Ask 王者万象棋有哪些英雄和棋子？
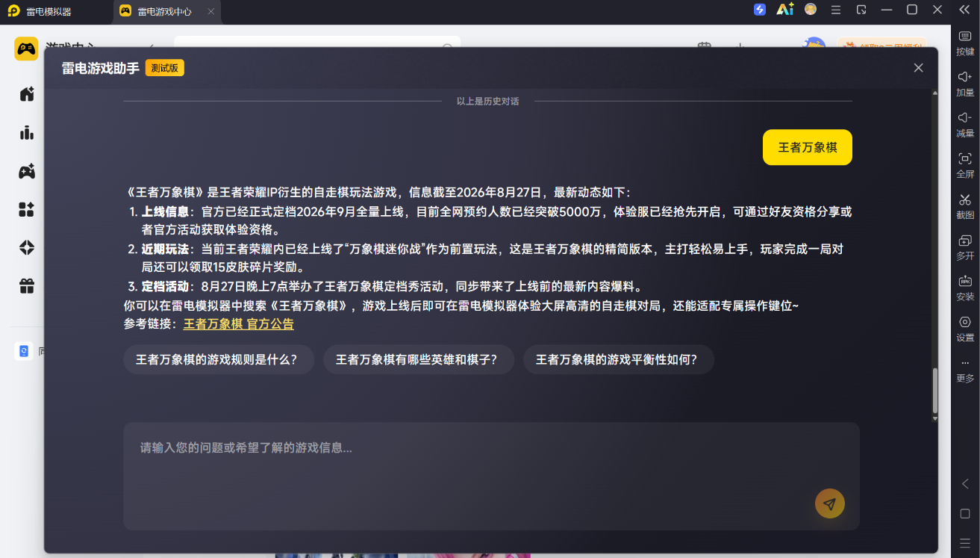The image size is (980, 558). [419, 359]
